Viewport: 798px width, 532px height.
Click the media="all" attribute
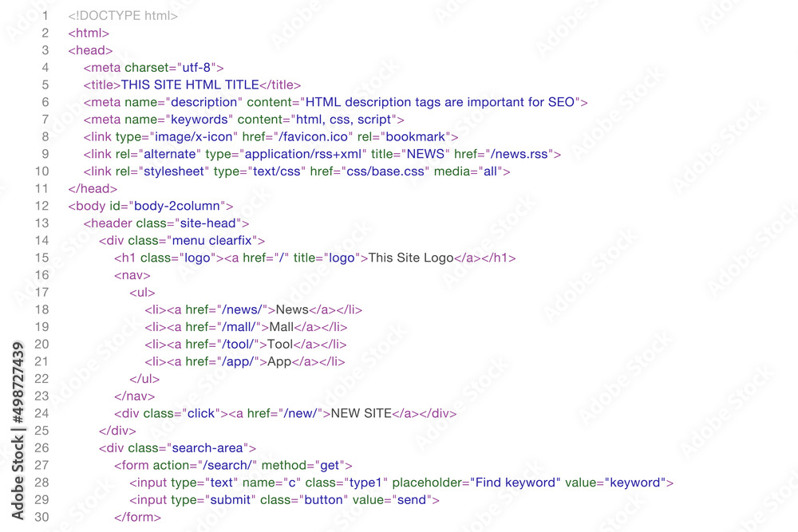click(x=468, y=171)
